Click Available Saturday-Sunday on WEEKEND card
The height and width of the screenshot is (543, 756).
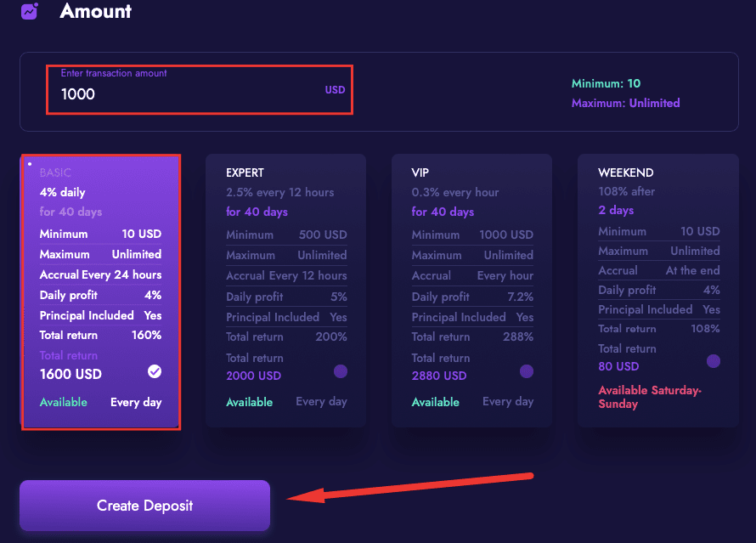click(649, 397)
